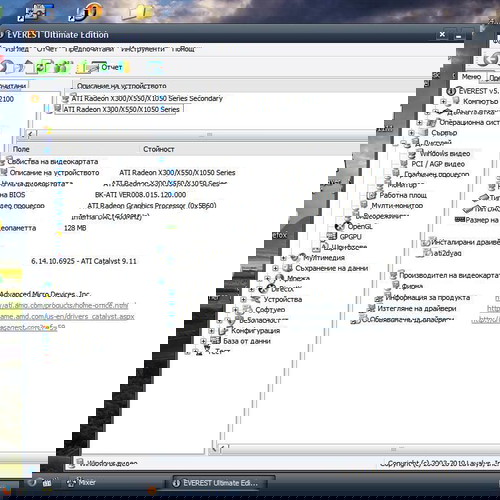This screenshot has width=500, height=500.
Task: Click the Стойност column header
Action: [x=159, y=149]
